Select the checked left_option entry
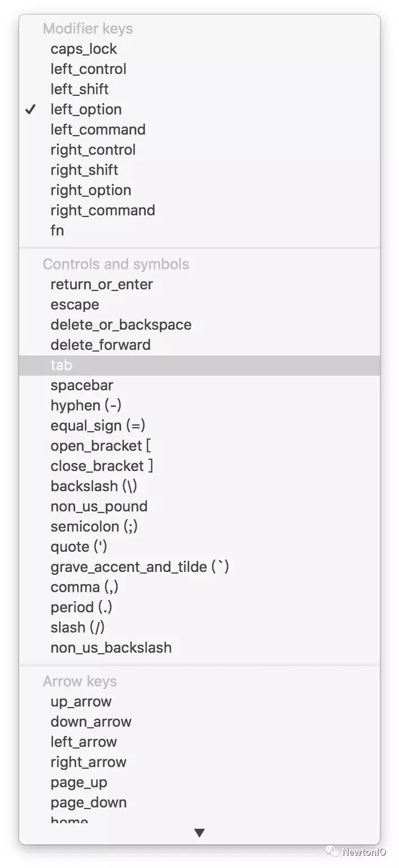 [x=86, y=109]
